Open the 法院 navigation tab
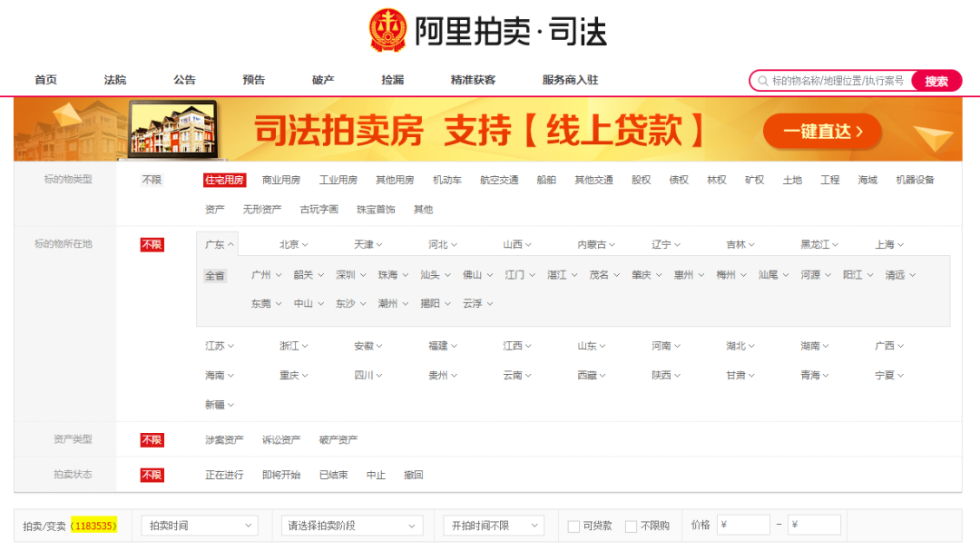The image size is (980, 551). [x=115, y=80]
